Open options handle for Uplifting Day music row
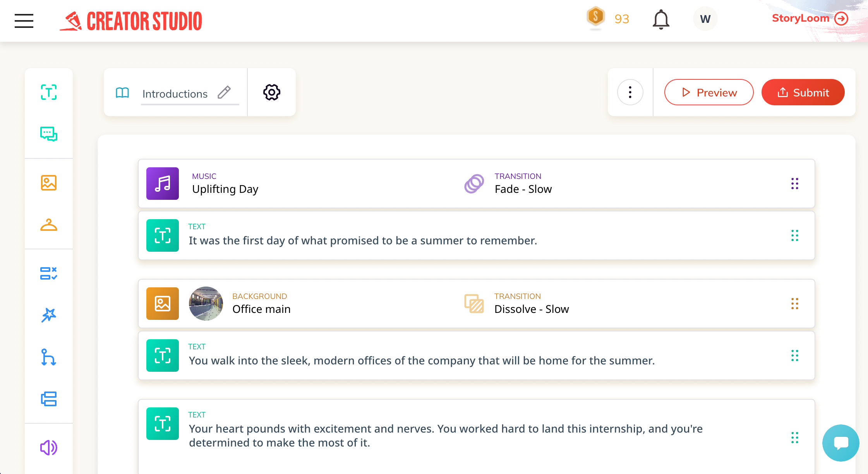The width and height of the screenshot is (868, 474). 795,184
